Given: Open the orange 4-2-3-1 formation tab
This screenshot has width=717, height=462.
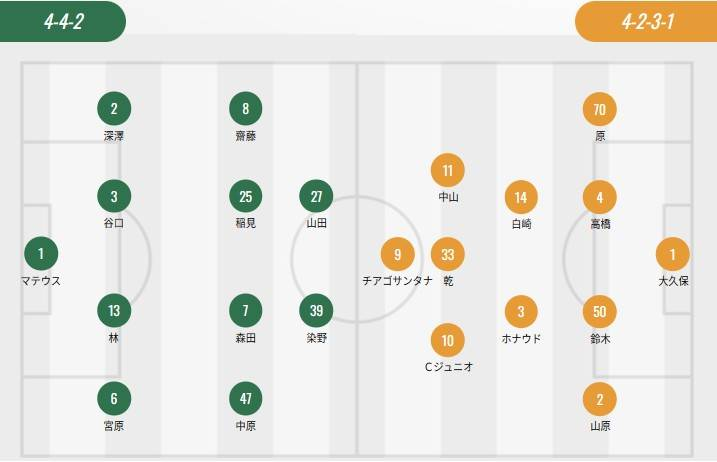Looking at the screenshot, I should coord(647,21).
